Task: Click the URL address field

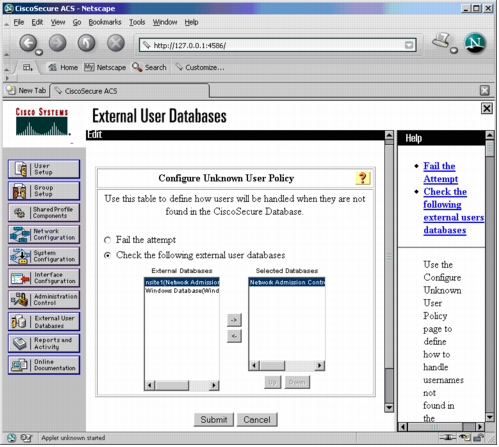Action: pyautogui.click(x=279, y=46)
